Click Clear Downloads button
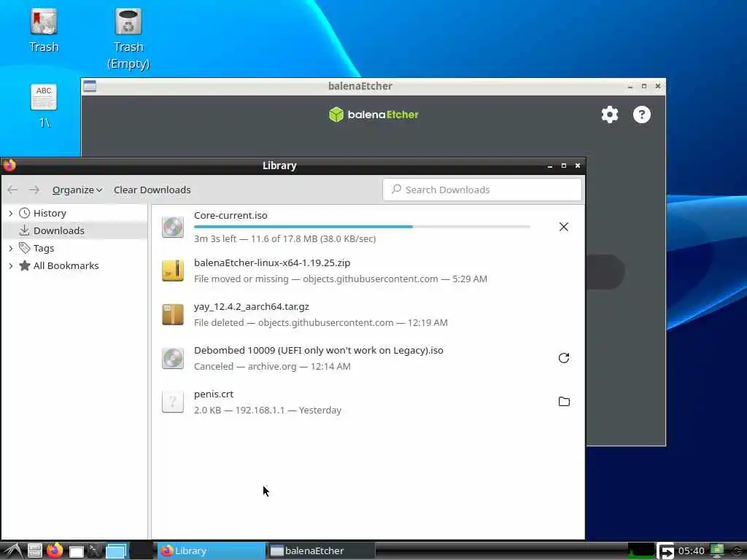Viewport: 747px width, 560px height. click(x=152, y=190)
